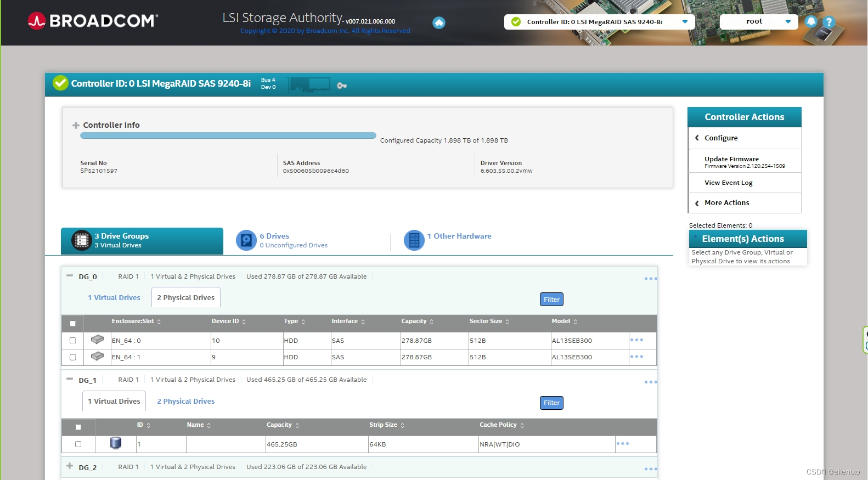Click the virtual drive cylinder icon in DG_1
This screenshot has width=868, height=480.
116,443
